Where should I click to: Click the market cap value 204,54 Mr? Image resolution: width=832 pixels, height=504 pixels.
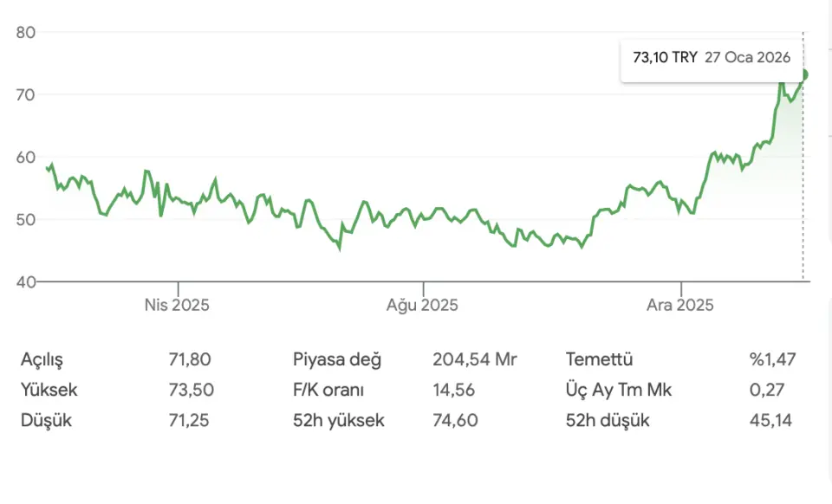tap(474, 359)
